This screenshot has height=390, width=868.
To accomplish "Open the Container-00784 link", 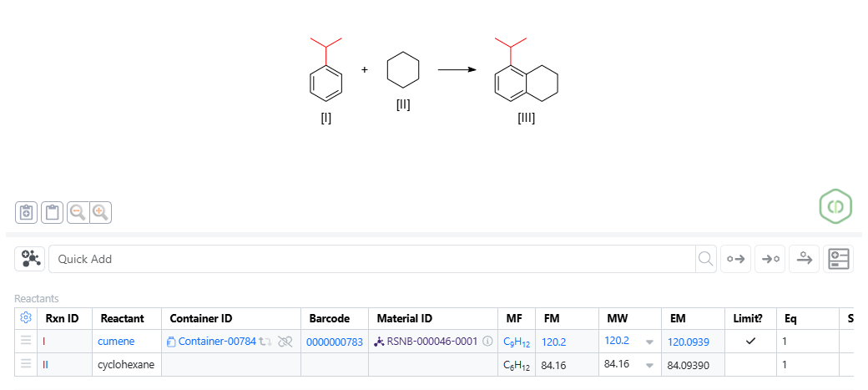I will coord(216,342).
